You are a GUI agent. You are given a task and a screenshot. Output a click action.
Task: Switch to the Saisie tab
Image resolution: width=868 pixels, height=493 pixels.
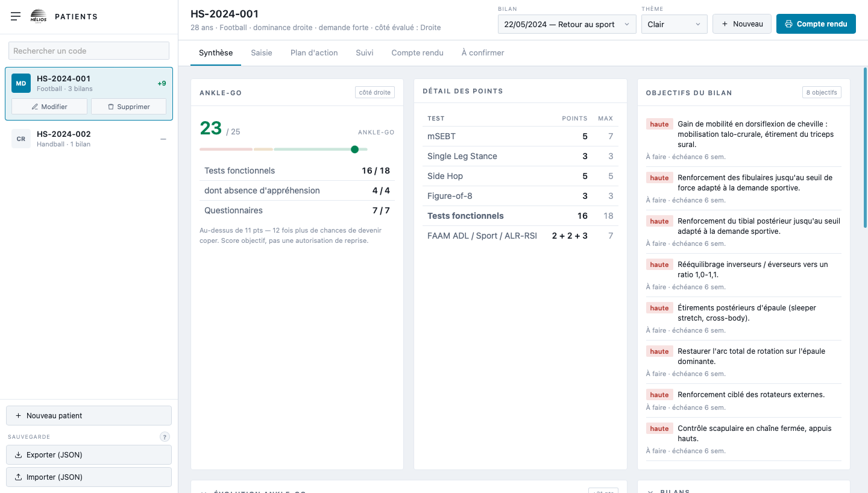262,53
